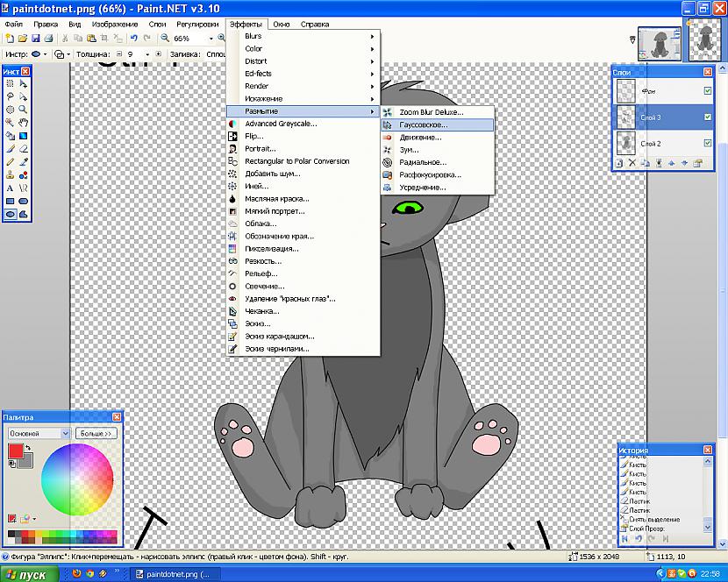The height and width of the screenshot is (582, 728).
Task: Click the Open file folder icon
Action: coord(22,39)
